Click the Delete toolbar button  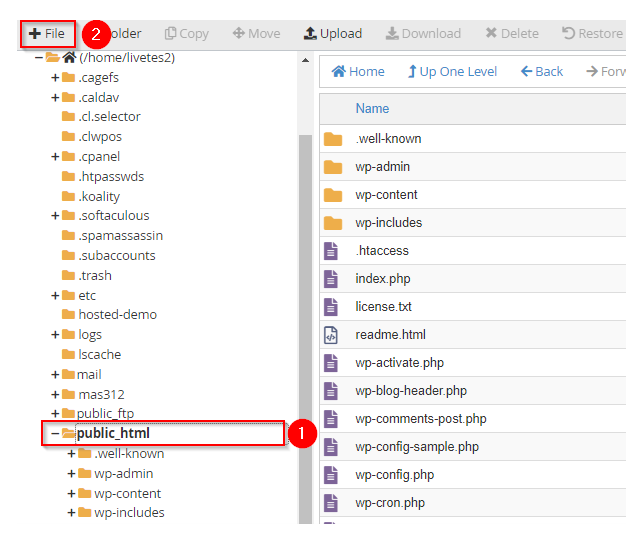512,34
